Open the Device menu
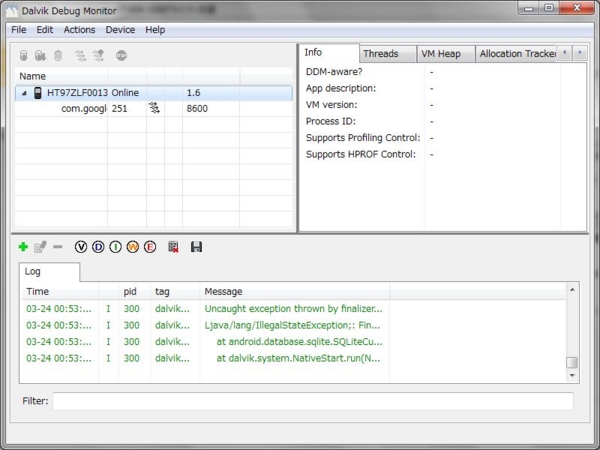This screenshot has width=600, height=450. tap(120, 30)
